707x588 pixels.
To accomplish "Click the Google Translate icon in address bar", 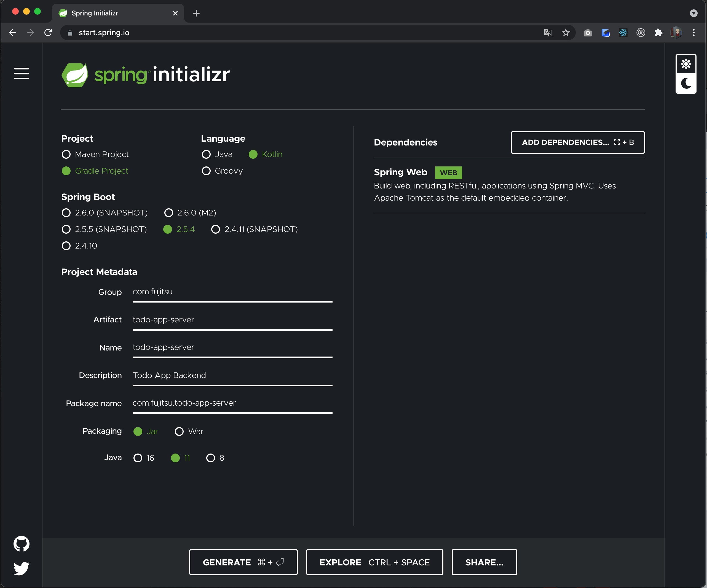I will 548,33.
